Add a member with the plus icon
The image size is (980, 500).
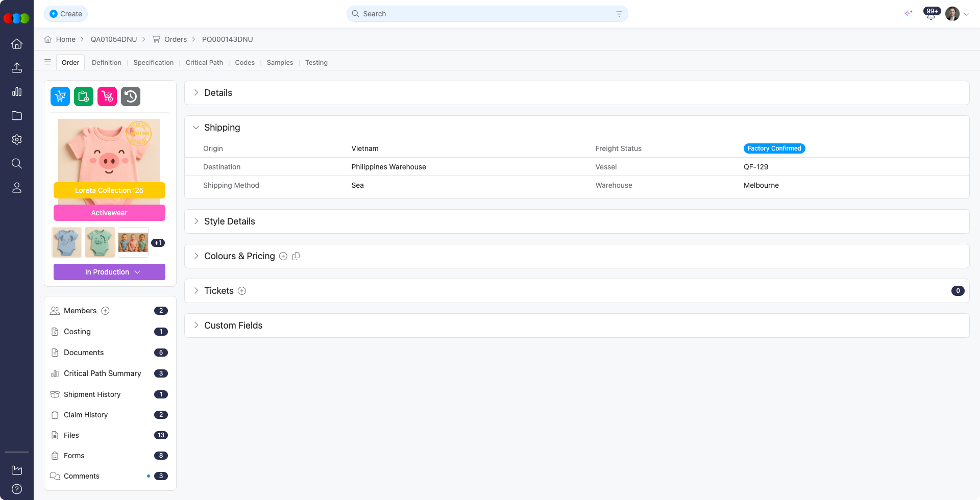pyautogui.click(x=106, y=311)
